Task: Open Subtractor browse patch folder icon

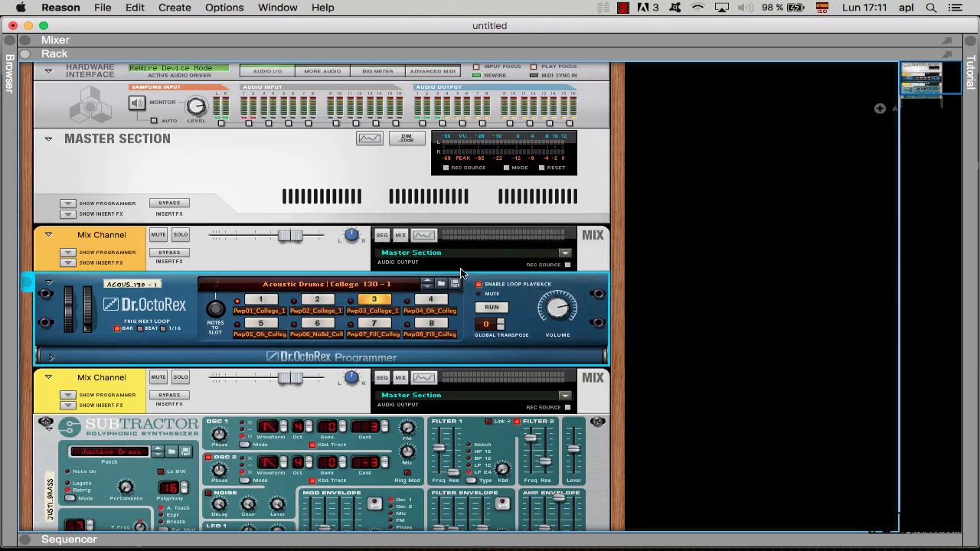Action: click(171, 452)
